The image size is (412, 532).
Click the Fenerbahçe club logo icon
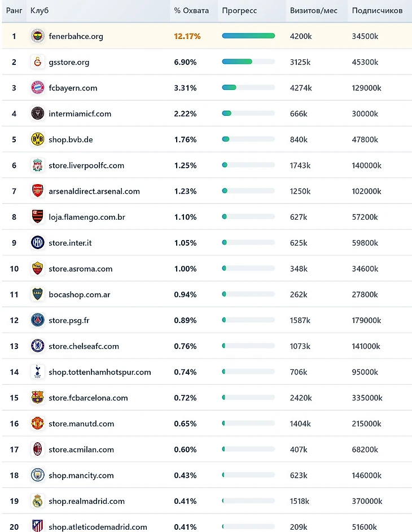coord(37,36)
